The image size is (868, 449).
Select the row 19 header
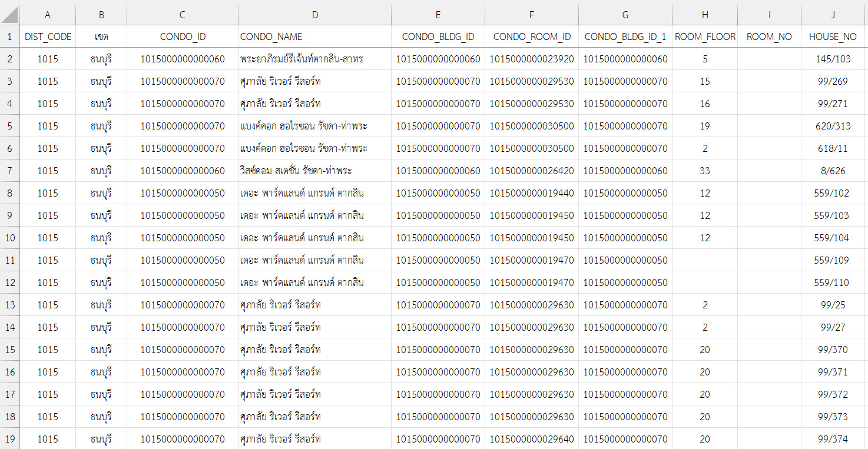click(9, 439)
